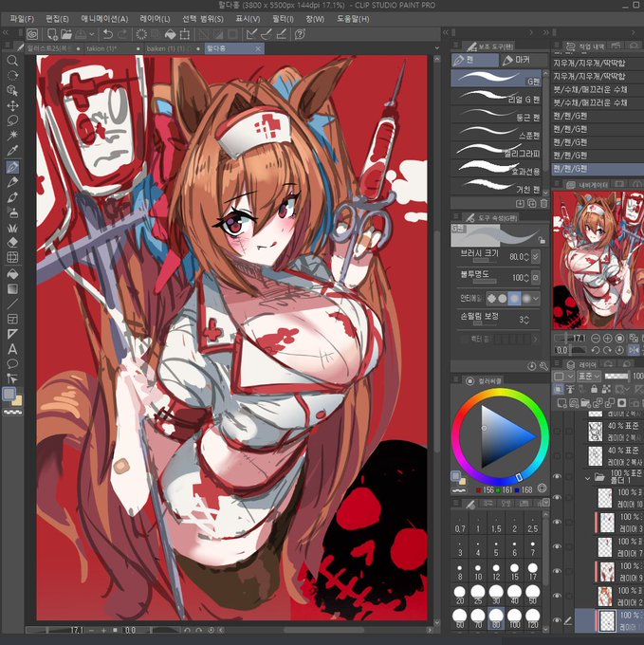644x645 pixels.
Task: Select the Balloon speech bubble tool
Action: point(12,364)
